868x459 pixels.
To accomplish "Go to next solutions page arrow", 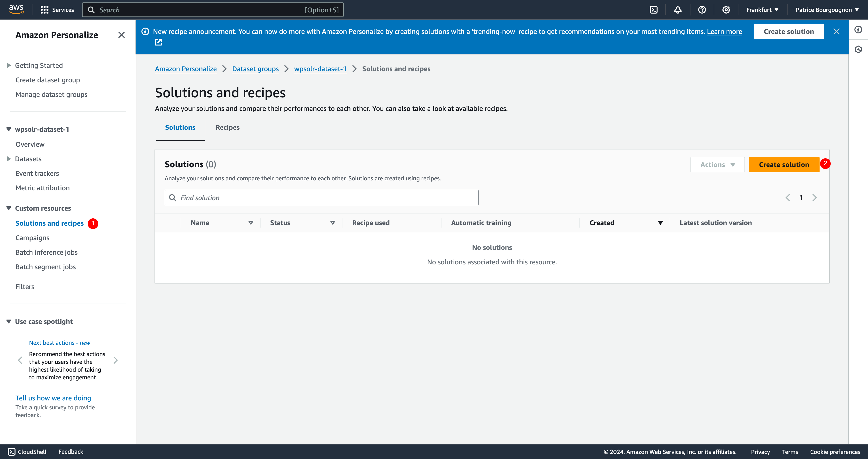I will point(814,198).
